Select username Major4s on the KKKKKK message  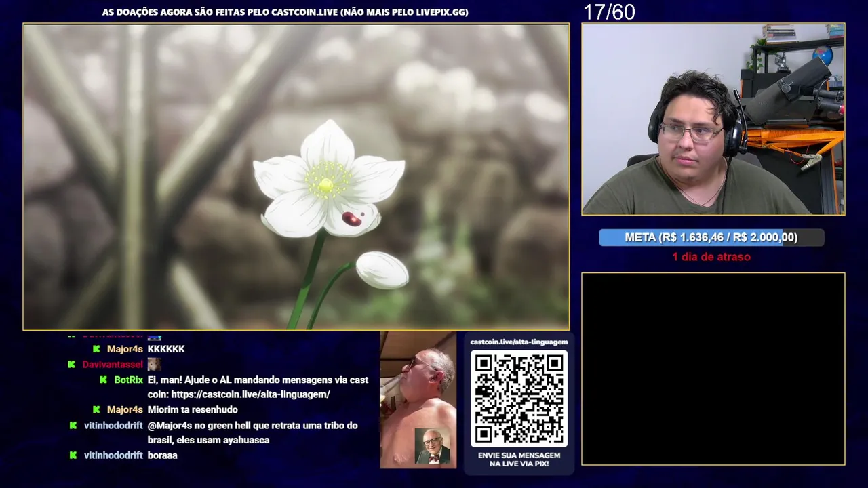click(125, 349)
